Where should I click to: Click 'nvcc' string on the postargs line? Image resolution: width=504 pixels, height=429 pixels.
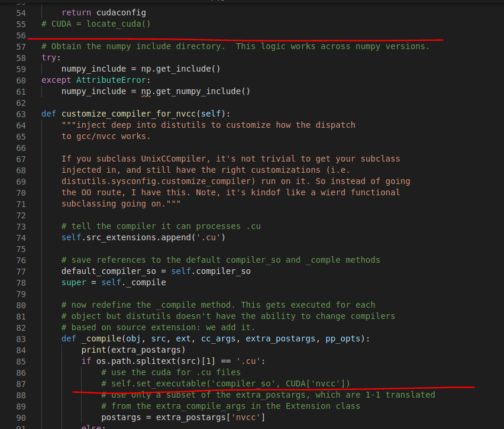pos(245,417)
